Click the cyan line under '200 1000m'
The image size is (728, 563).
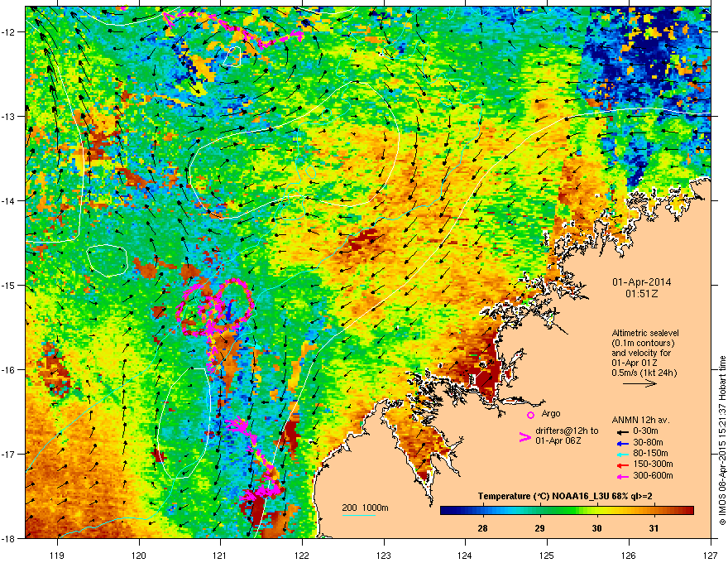tap(359, 515)
